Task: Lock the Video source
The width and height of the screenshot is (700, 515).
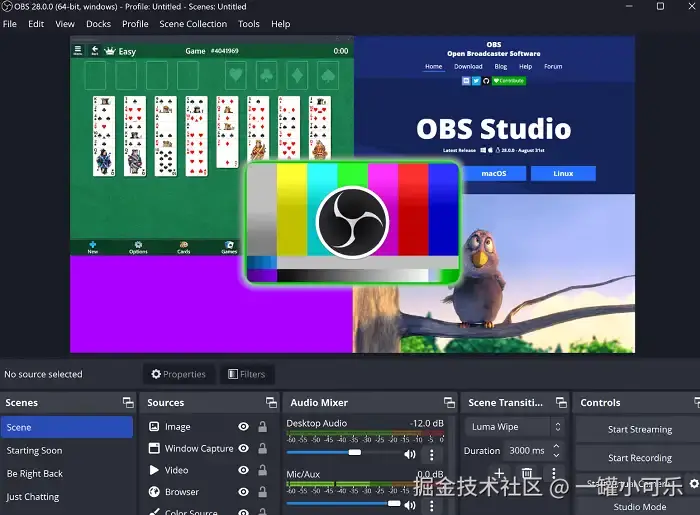Action: (262, 470)
